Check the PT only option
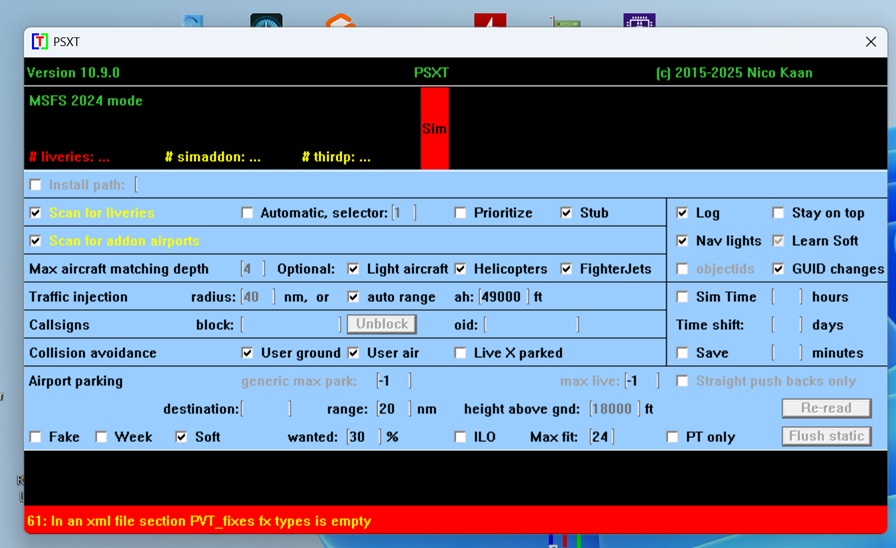 click(672, 437)
